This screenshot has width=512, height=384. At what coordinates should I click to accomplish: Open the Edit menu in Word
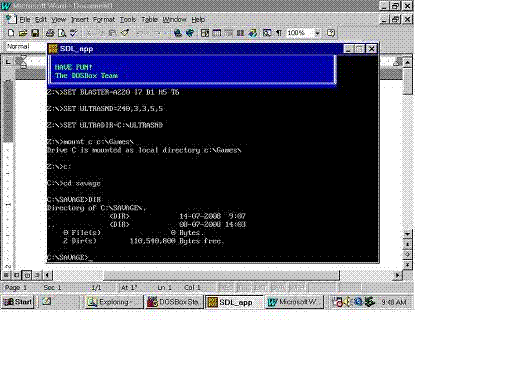41,20
